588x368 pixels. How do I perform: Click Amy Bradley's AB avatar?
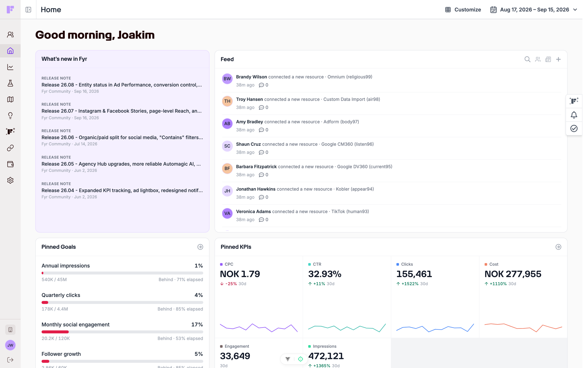(227, 124)
